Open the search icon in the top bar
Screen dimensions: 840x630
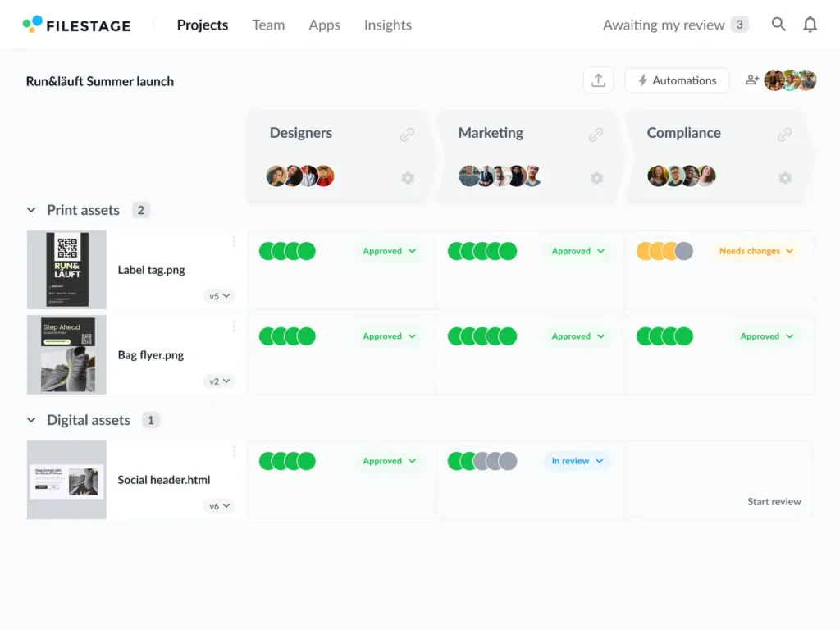[778, 25]
